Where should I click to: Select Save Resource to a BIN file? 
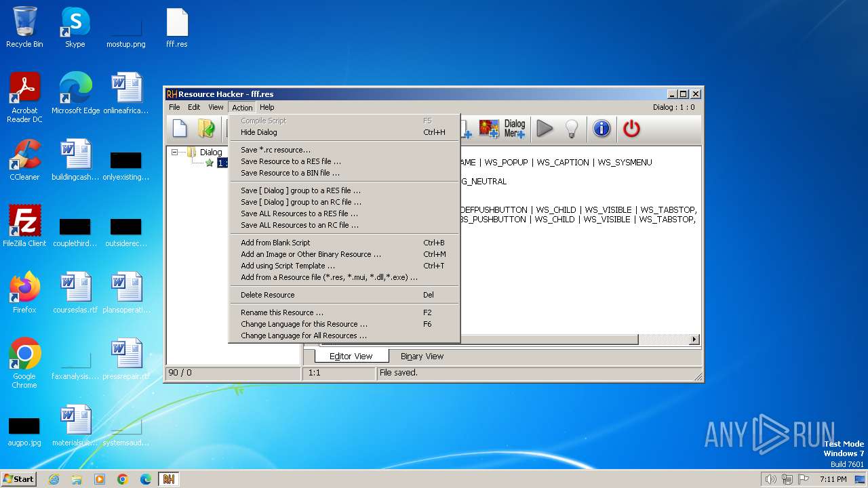click(x=344, y=173)
